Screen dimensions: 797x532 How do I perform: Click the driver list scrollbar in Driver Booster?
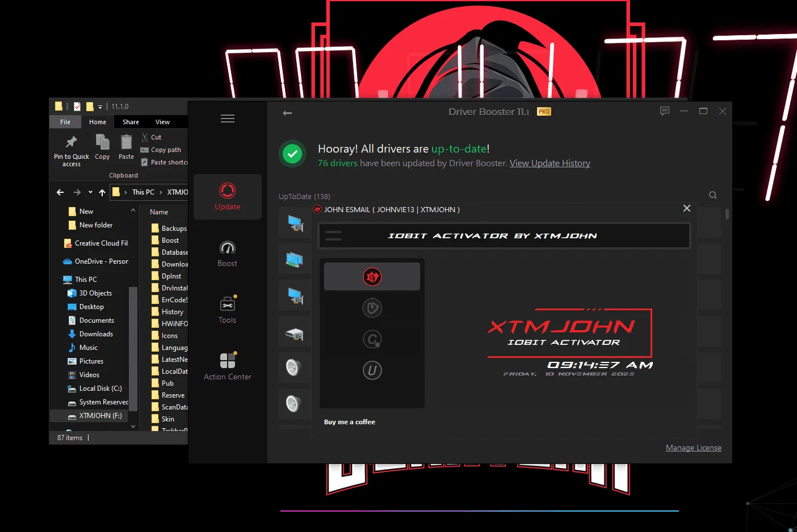(727, 214)
